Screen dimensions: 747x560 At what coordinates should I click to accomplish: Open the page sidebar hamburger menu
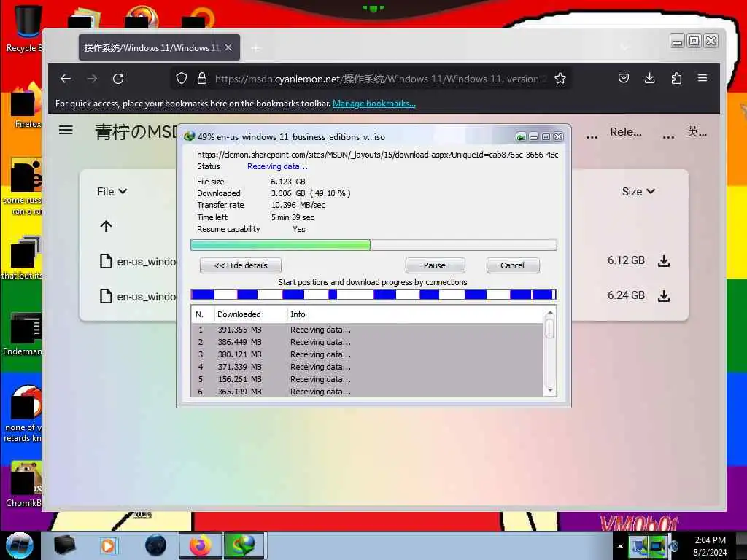click(x=66, y=130)
